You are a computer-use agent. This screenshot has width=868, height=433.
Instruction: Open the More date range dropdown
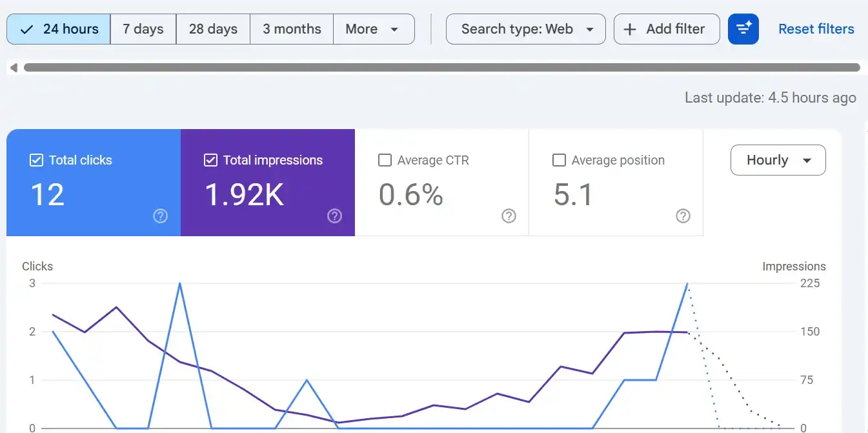click(374, 29)
